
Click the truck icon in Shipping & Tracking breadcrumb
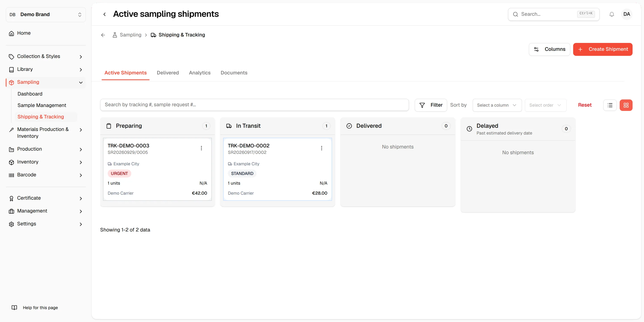coord(153,35)
